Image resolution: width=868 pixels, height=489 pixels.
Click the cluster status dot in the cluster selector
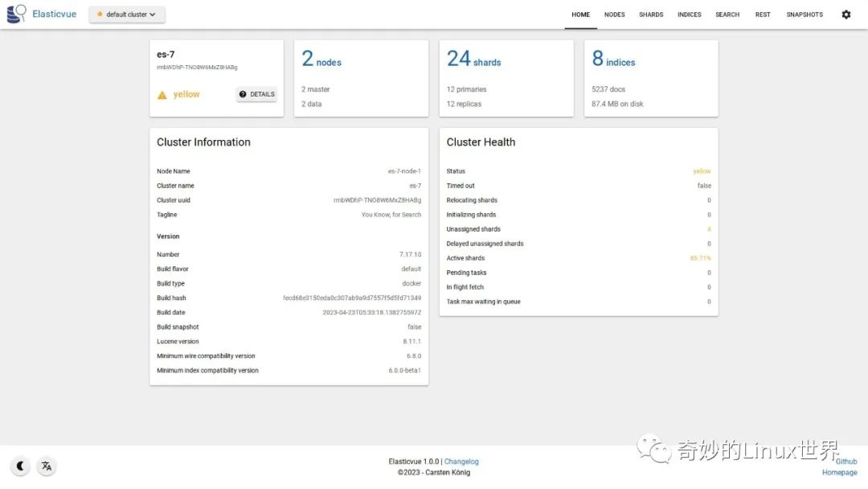point(100,14)
